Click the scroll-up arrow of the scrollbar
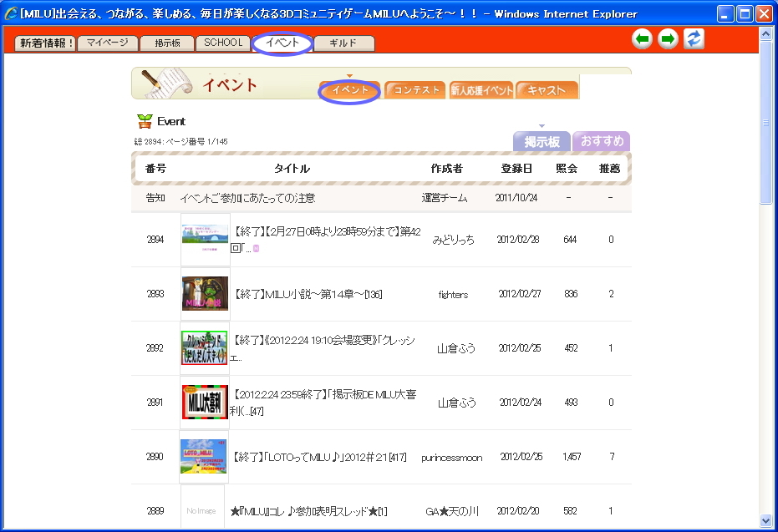778x532 pixels. [x=765, y=33]
